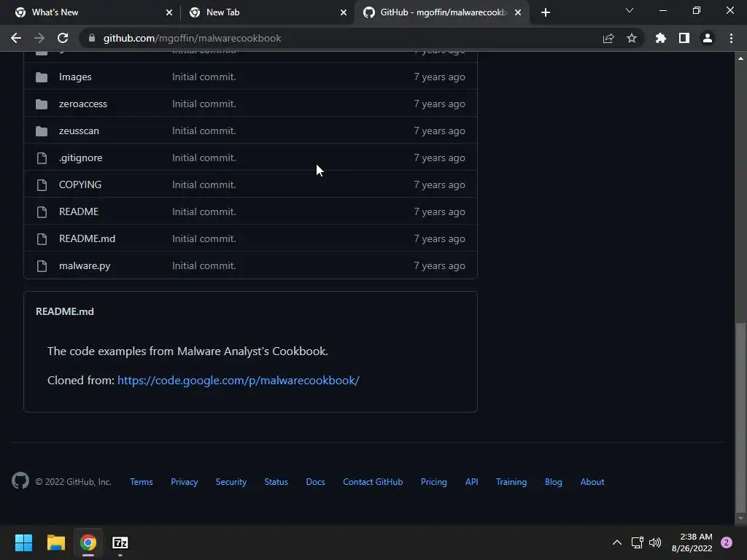Open 7-Zip from taskbar
The height and width of the screenshot is (560, 747).
click(x=120, y=542)
